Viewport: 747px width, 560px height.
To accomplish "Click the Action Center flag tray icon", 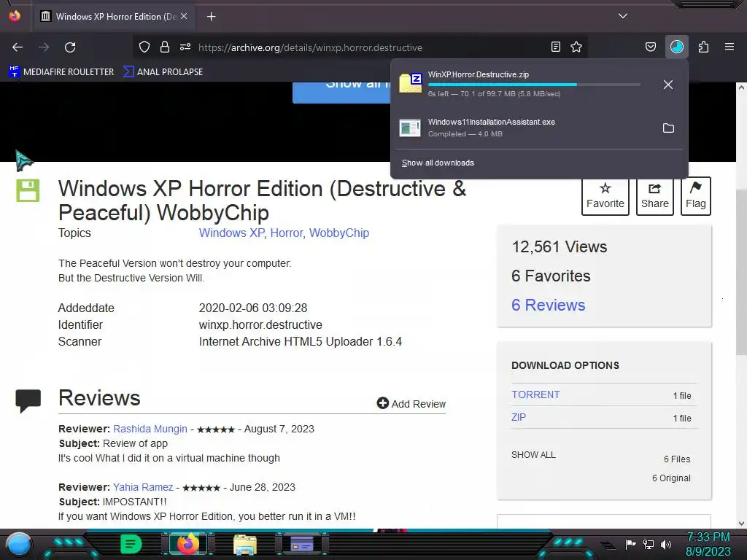I will [x=630, y=544].
